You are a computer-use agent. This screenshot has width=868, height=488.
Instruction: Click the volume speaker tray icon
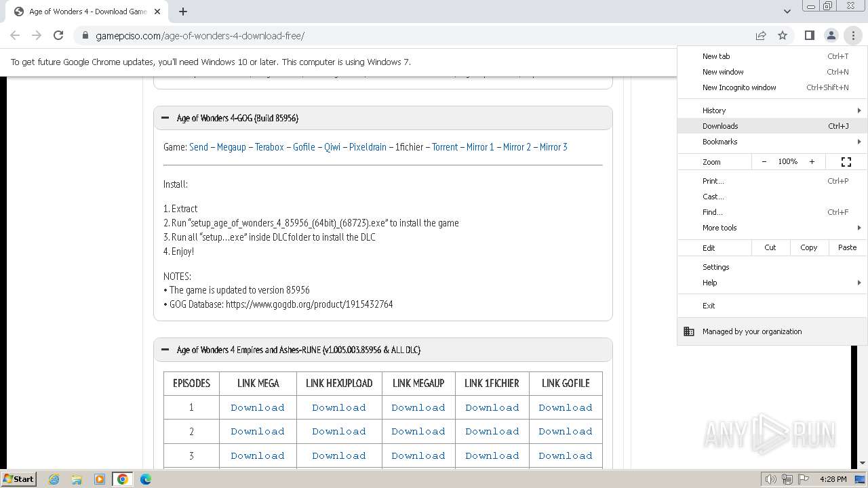pyautogui.click(x=771, y=479)
